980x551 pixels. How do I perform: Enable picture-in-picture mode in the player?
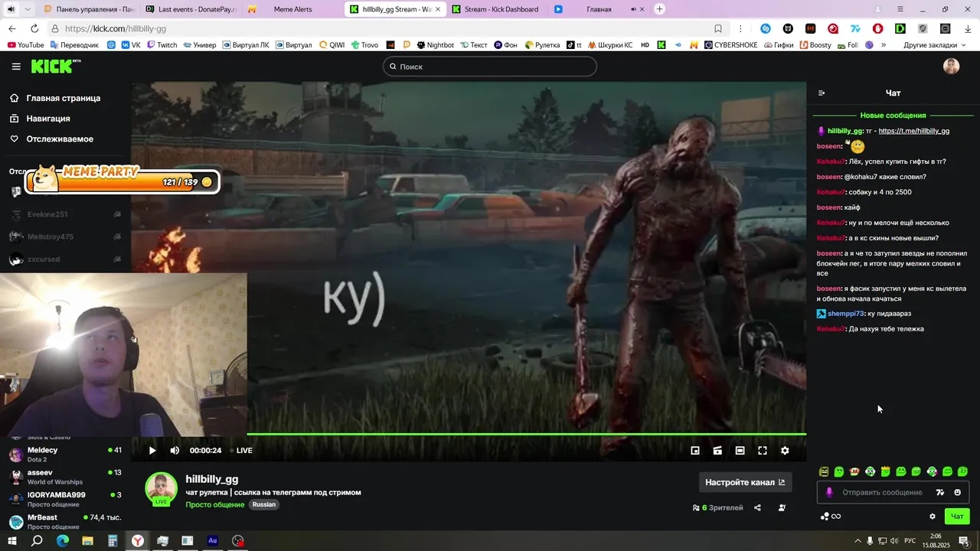coord(695,451)
